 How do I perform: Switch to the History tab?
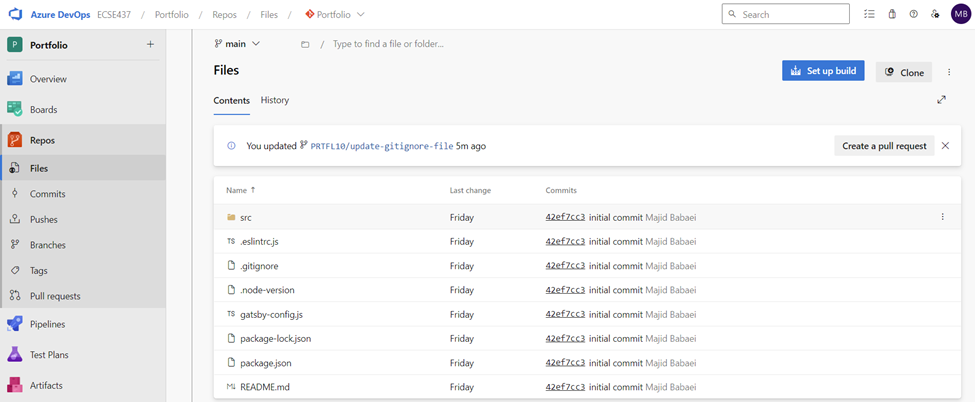274,100
